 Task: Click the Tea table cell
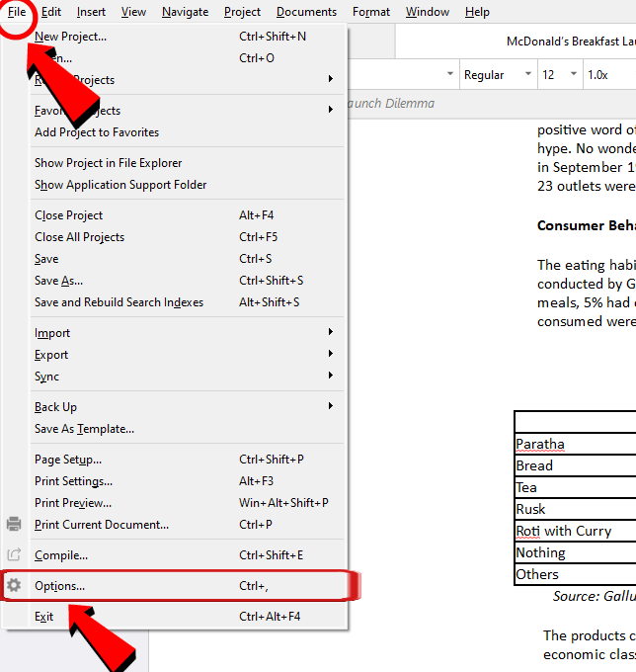[575, 487]
